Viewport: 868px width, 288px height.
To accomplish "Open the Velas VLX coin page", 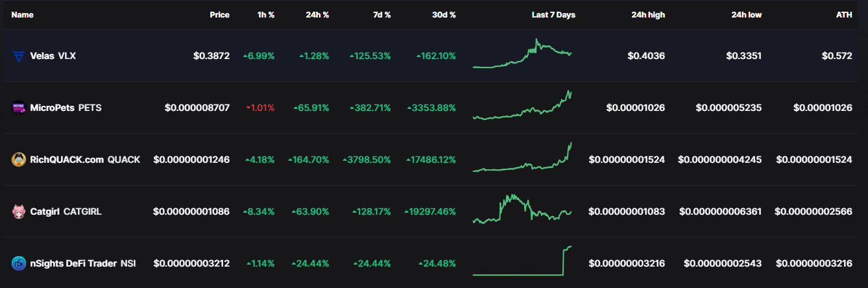I will [x=53, y=56].
